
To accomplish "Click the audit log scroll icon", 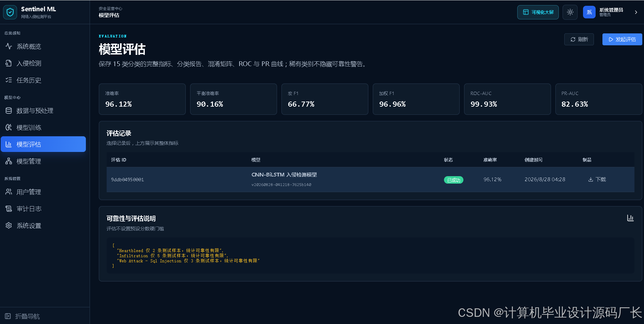I will (9, 209).
